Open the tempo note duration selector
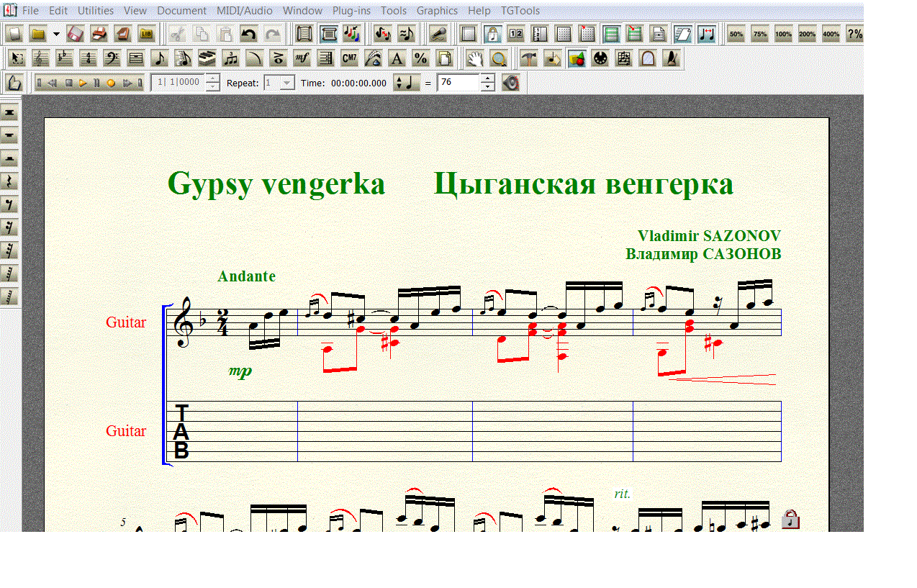Screen dimensions: 917x588 click(x=406, y=83)
